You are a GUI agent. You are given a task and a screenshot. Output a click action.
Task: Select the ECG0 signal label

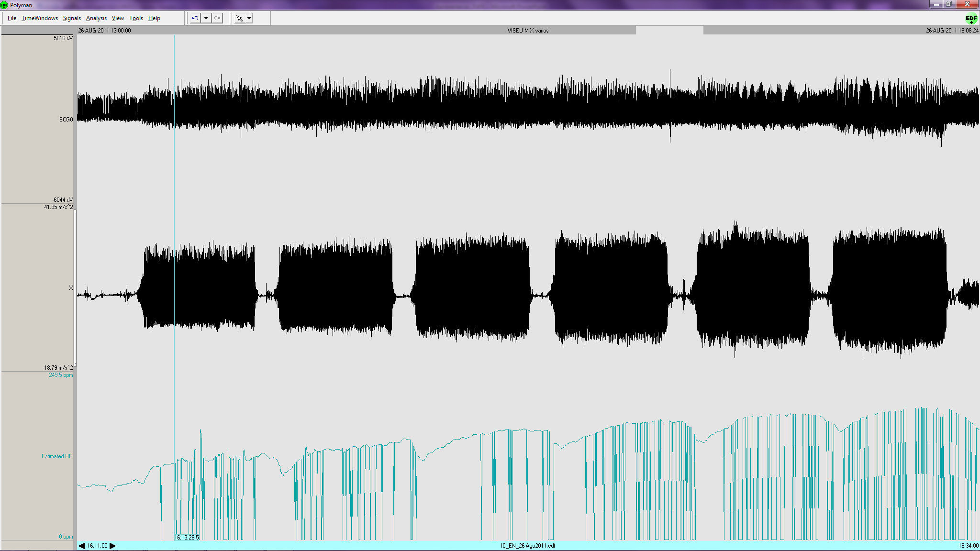click(66, 120)
